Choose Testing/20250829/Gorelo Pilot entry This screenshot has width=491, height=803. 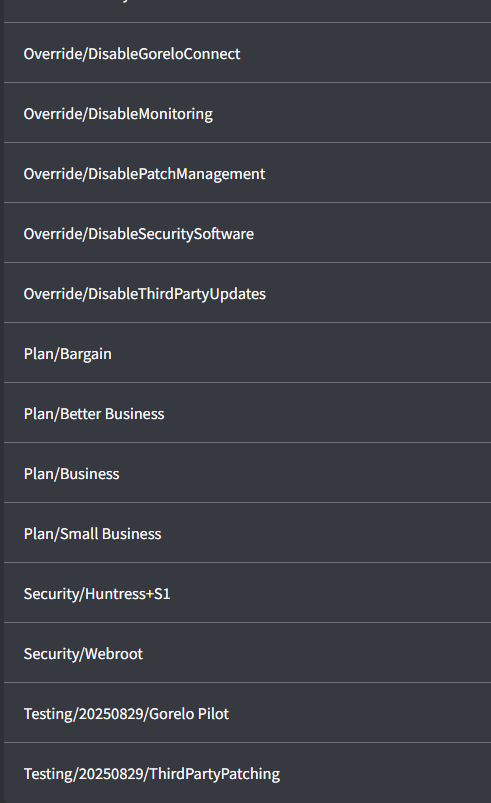[247, 712]
